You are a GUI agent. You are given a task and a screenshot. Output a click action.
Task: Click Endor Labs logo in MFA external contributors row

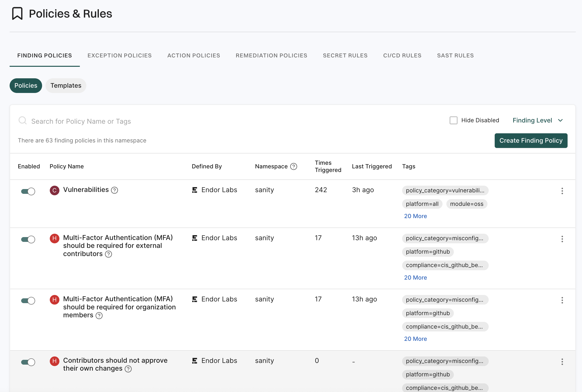coord(195,238)
